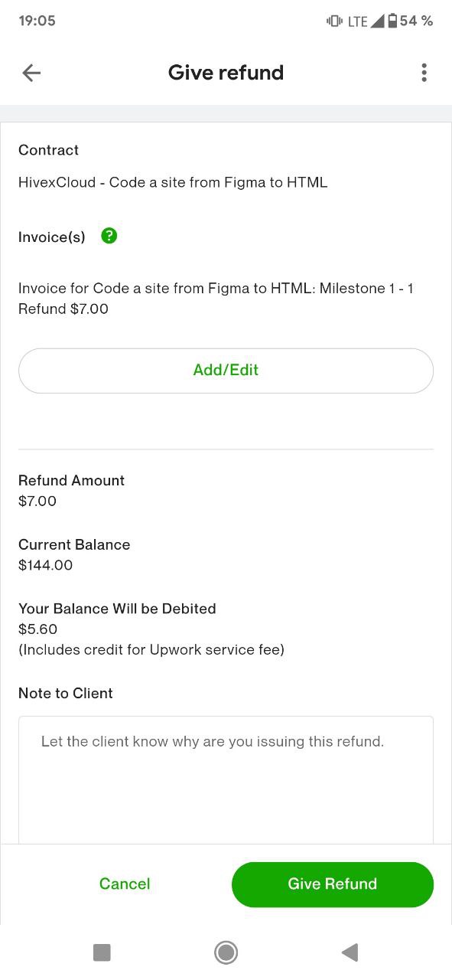Viewport: 452px width, 980px height.
Task: Tap the battery icon in status bar
Action: [392, 21]
